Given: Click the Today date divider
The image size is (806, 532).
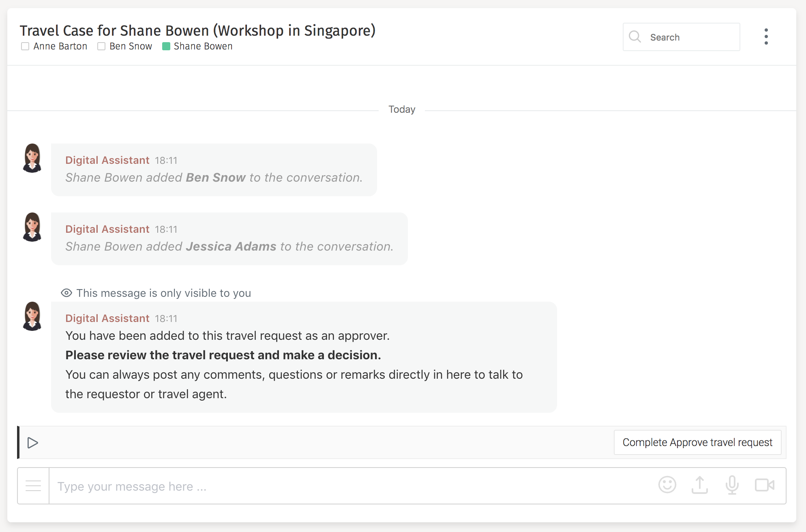Looking at the screenshot, I should tap(402, 109).
